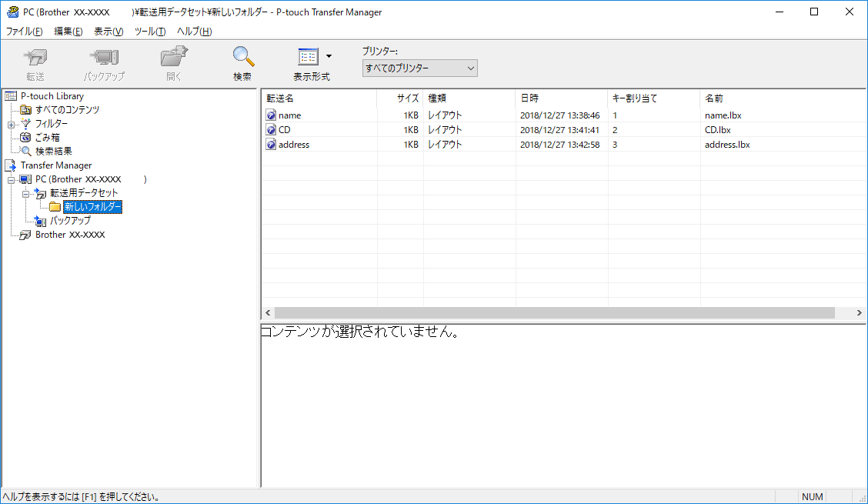Screen dimensions: 868x504
Task: Select the Brother XX-XXXX printer icon
Action: click(x=25, y=235)
